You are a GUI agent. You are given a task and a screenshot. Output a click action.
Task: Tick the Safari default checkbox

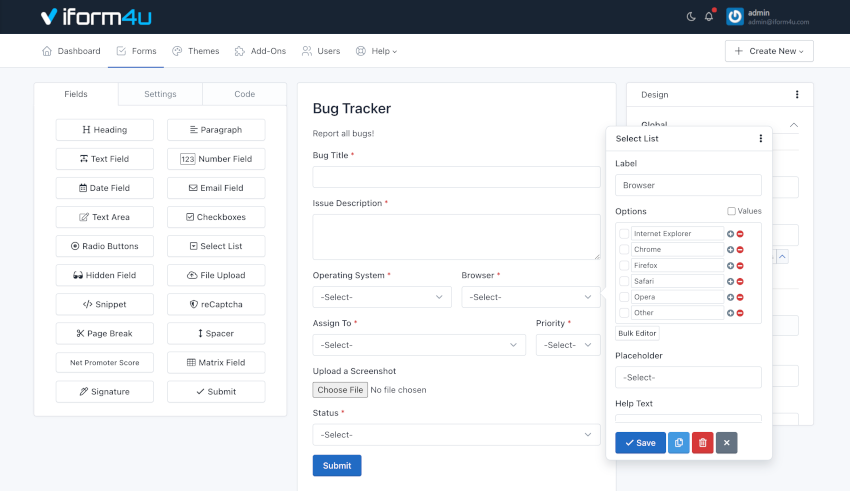tap(625, 281)
